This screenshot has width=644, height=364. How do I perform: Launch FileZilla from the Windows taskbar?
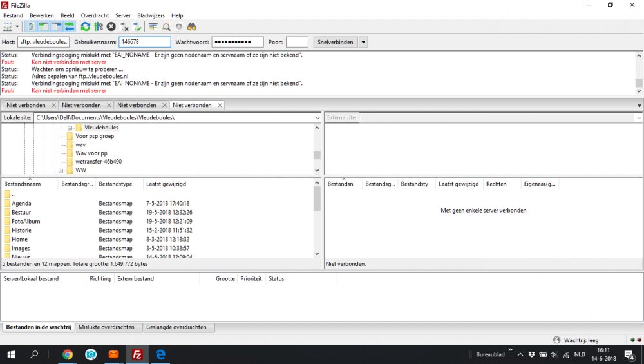137,354
